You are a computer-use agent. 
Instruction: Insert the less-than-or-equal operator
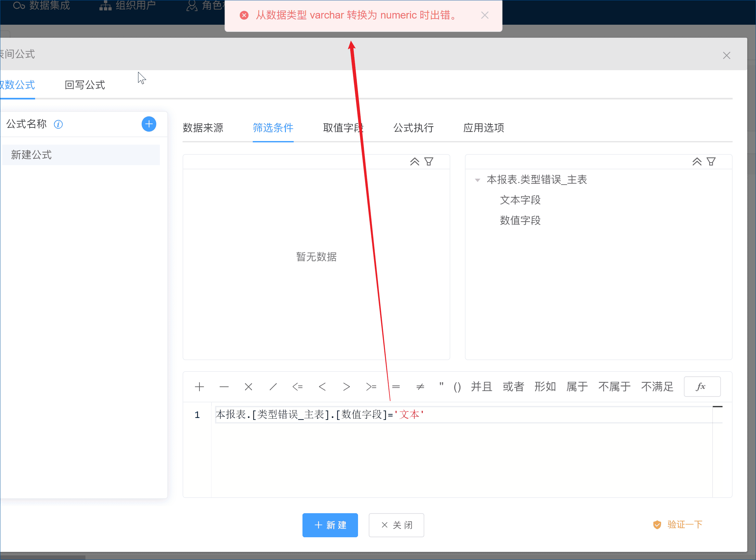pyautogui.click(x=298, y=387)
